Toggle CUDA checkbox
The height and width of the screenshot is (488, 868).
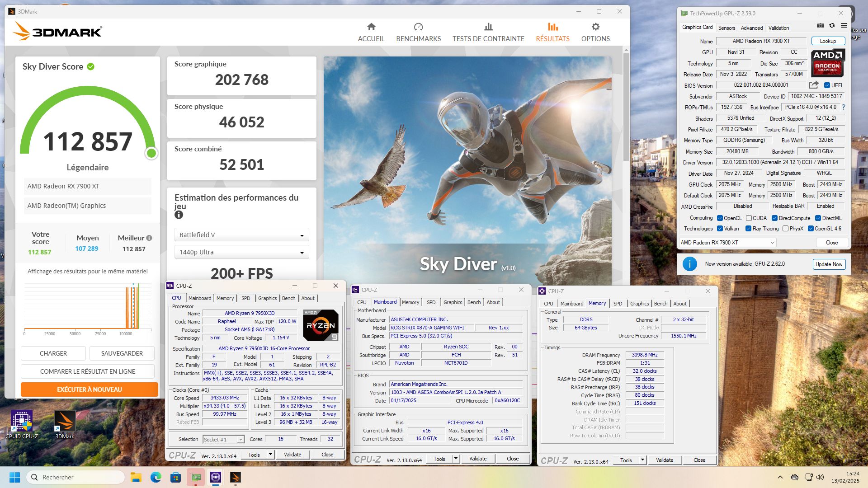click(749, 218)
